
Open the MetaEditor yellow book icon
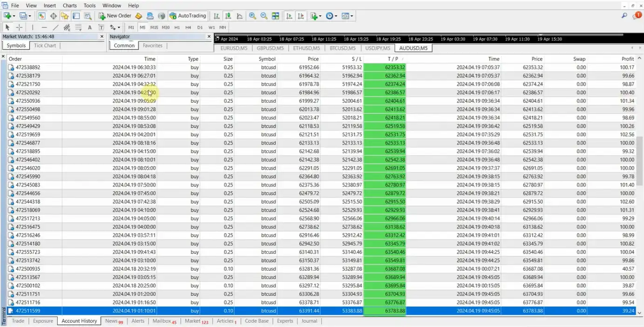click(139, 16)
